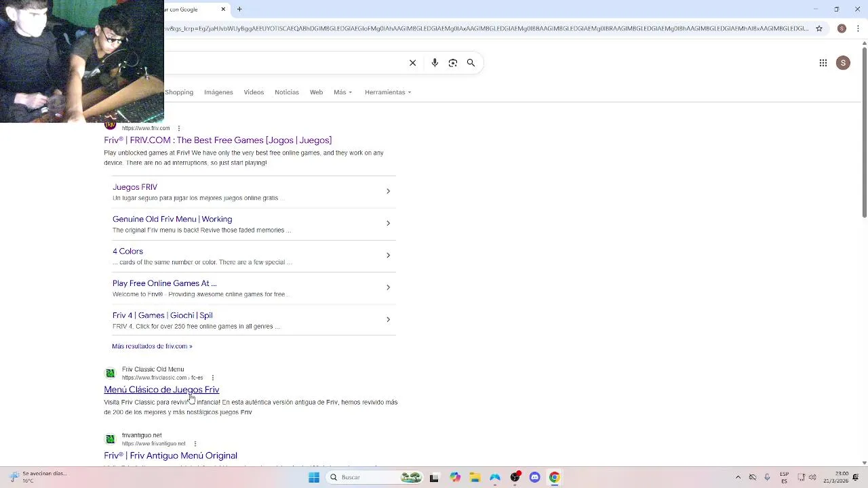Click the magnifier search submit icon
Viewport: 868px width, 488px height.
tap(471, 63)
